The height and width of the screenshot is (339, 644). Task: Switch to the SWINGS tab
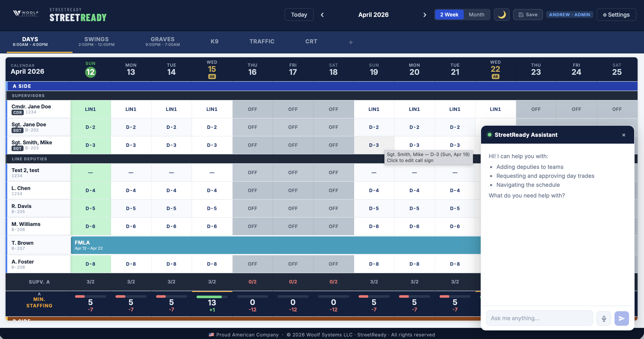[96, 41]
